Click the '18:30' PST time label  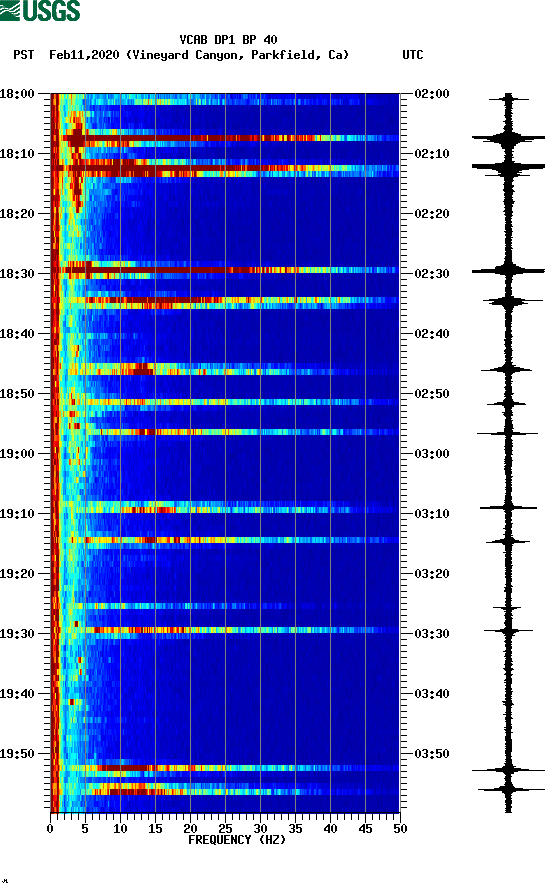17,274
